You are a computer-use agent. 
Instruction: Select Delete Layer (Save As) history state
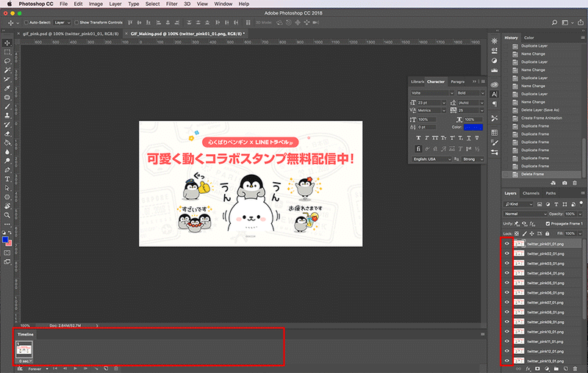click(542, 110)
